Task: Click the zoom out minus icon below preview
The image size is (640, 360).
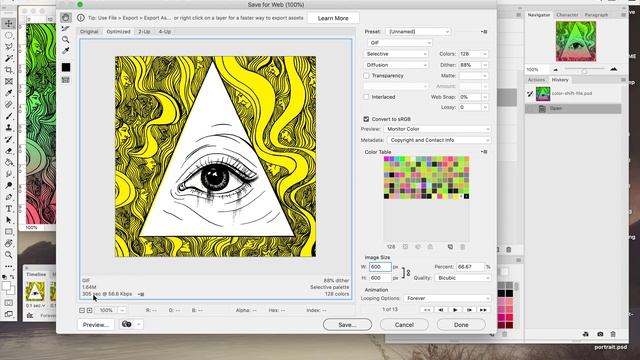Action: [82, 310]
